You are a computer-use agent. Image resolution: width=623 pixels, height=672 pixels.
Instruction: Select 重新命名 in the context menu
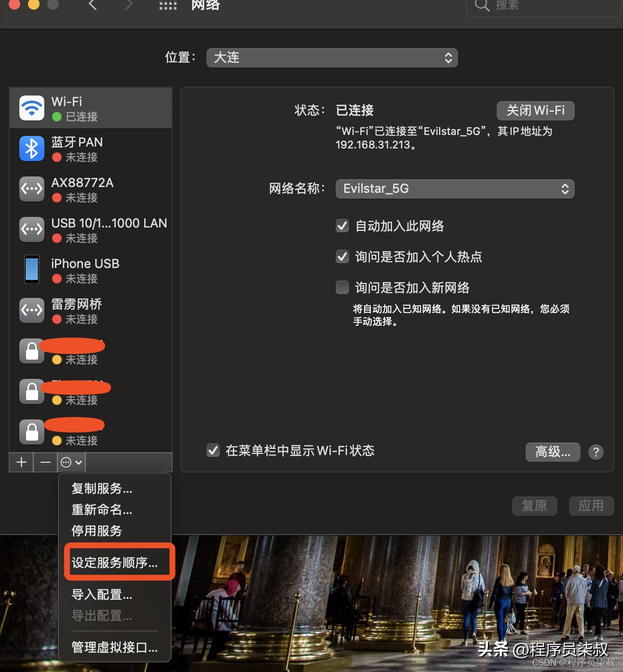pyautogui.click(x=101, y=510)
